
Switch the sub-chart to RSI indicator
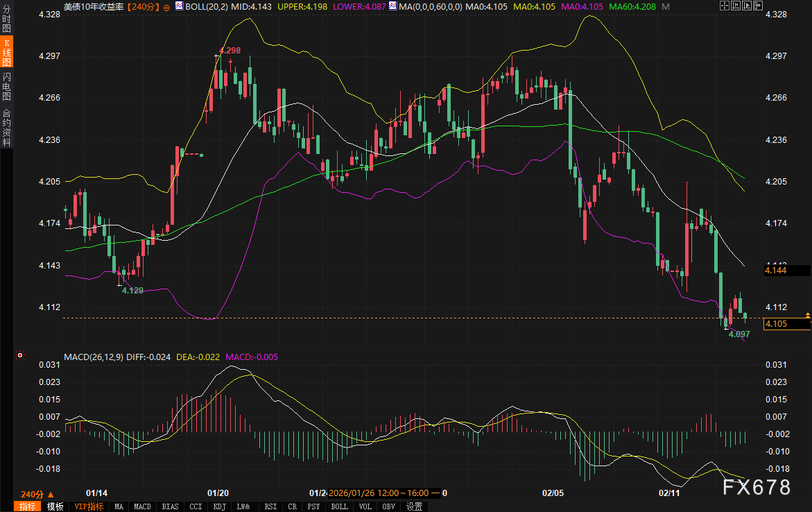(x=270, y=506)
